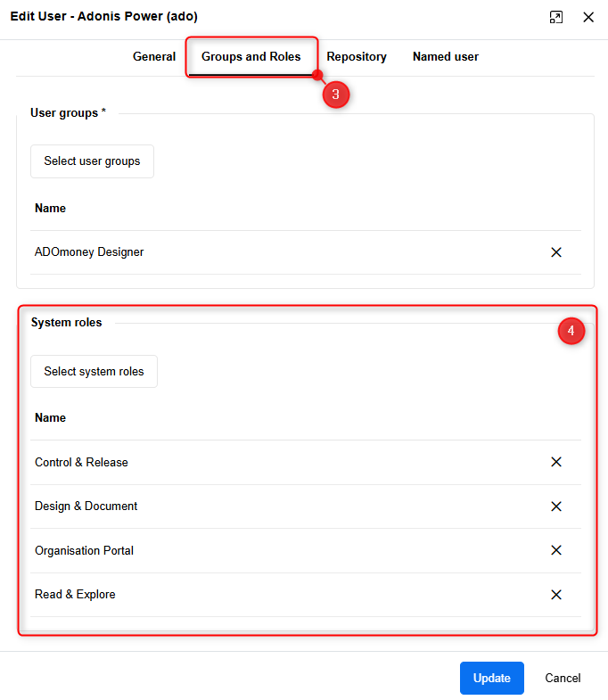Image resolution: width=608 pixels, height=700 pixels.
Task: Remove Read & Explore system role
Action: pos(555,594)
